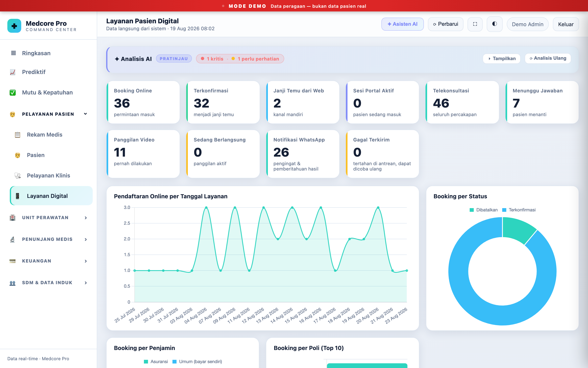This screenshot has width=588, height=368.
Task: Open Rekam Medis in sidebar
Action: (x=51, y=135)
